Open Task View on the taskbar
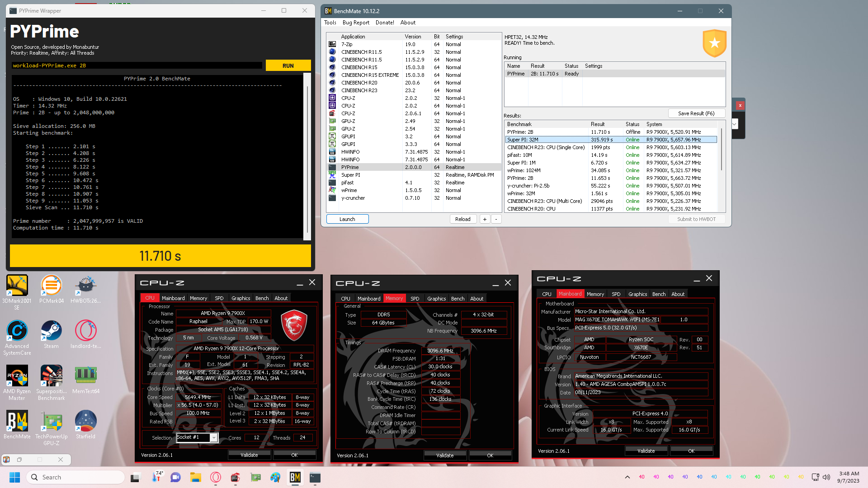This screenshot has height=488, width=868. (x=136, y=477)
